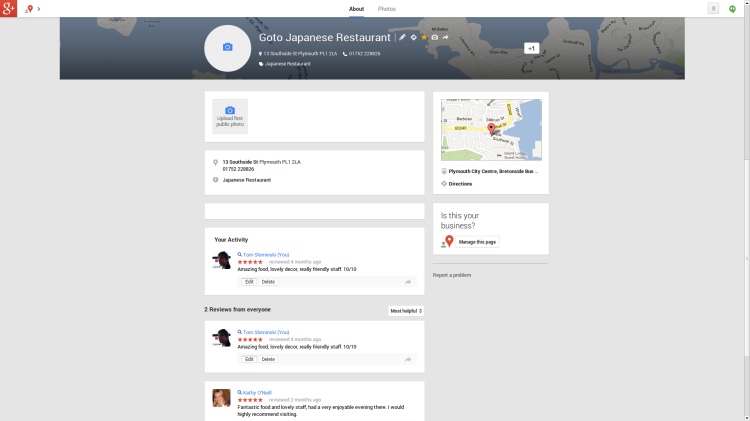Open the Local places pin icon in top bar
Screen dimensions: 750x421
pyautogui.click(x=29, y=9)
